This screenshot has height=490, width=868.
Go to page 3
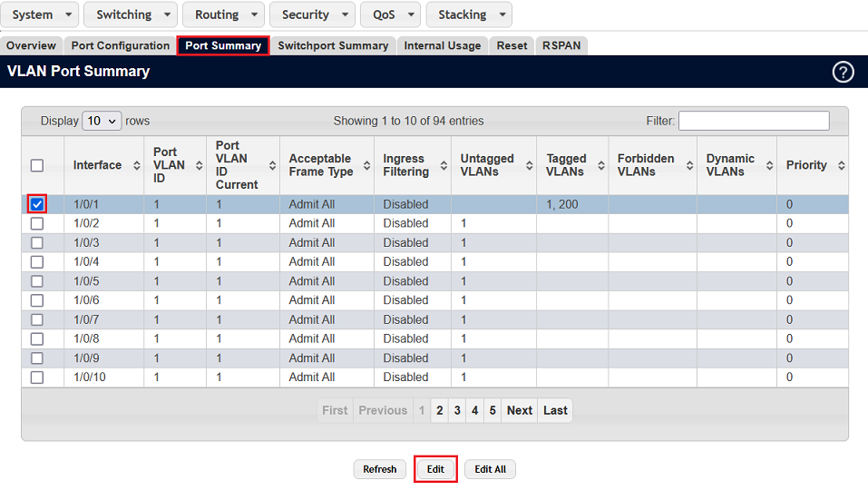click(457, 410)
